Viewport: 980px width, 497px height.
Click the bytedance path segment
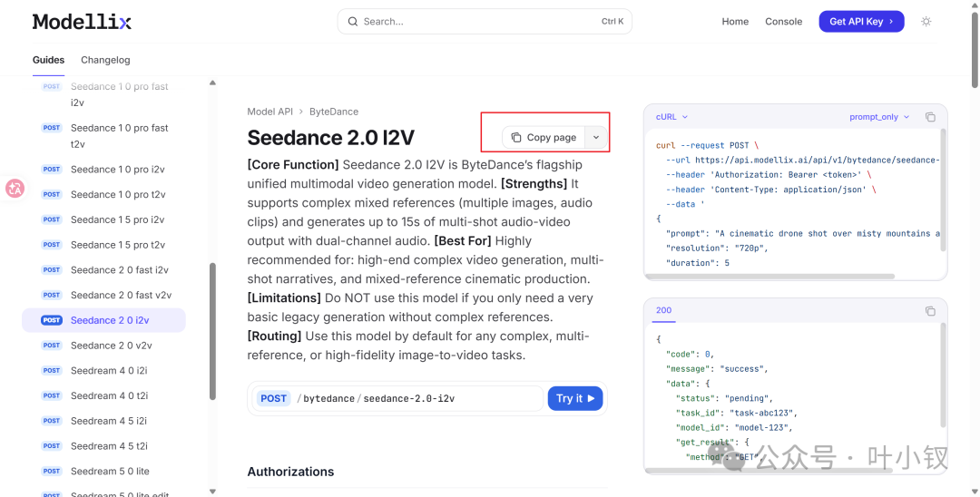328,398
